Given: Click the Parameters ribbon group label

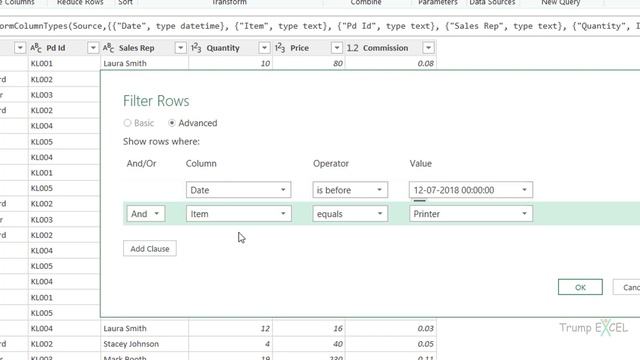Looking at the screenshot, I should (438, 2).
